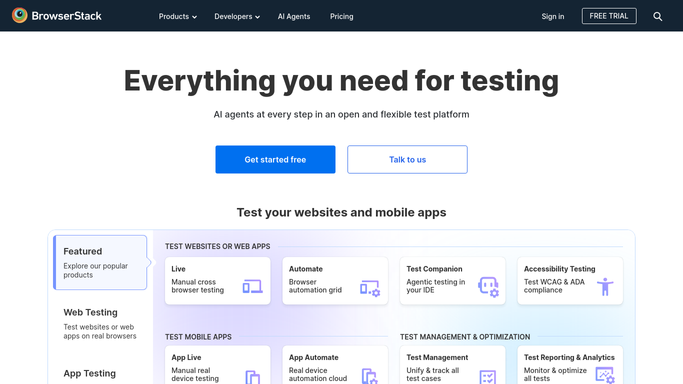The width and height of the screenshot is (683, 384).
Task: Click the BrowserStack wordmark text
Action: pos(66,16)
